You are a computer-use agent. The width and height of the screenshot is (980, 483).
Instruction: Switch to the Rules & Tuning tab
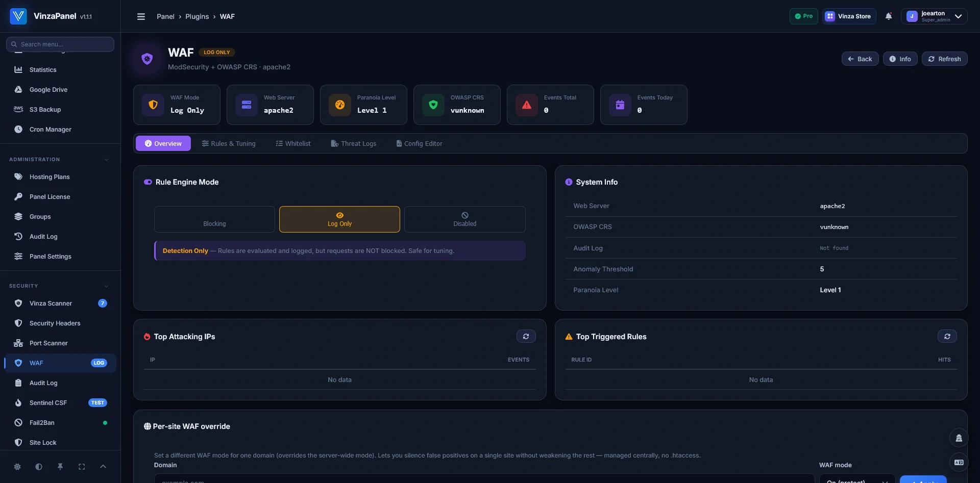[x=229, y=144]
